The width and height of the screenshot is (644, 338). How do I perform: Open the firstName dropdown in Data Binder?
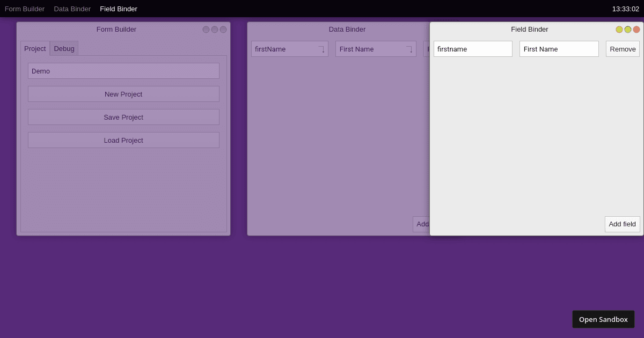290,49
